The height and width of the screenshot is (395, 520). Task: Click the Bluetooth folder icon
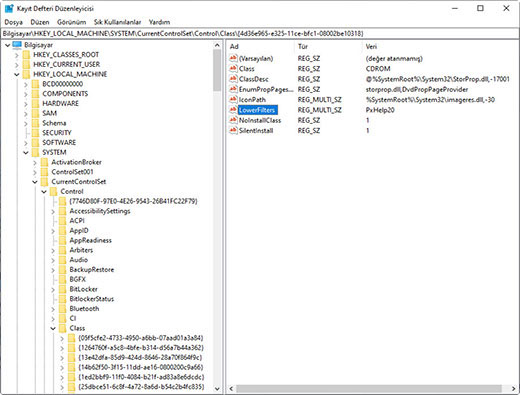(x=62, y=309)
